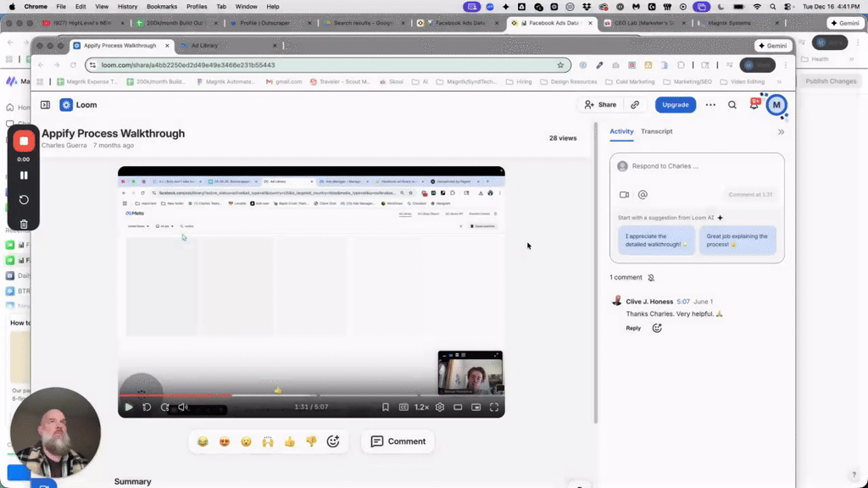
Task: Open the 1.2x playback speed selector
Action: [x=422, y=408]
